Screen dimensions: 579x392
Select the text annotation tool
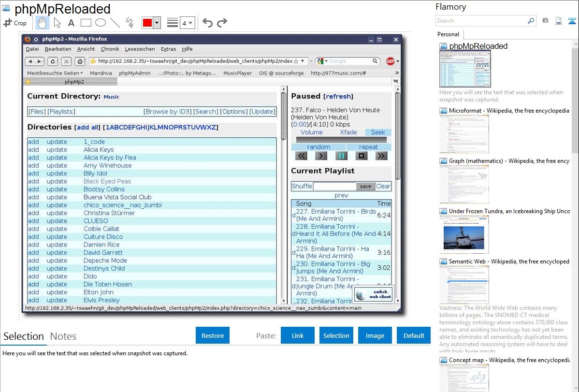(x=71, y=23)
